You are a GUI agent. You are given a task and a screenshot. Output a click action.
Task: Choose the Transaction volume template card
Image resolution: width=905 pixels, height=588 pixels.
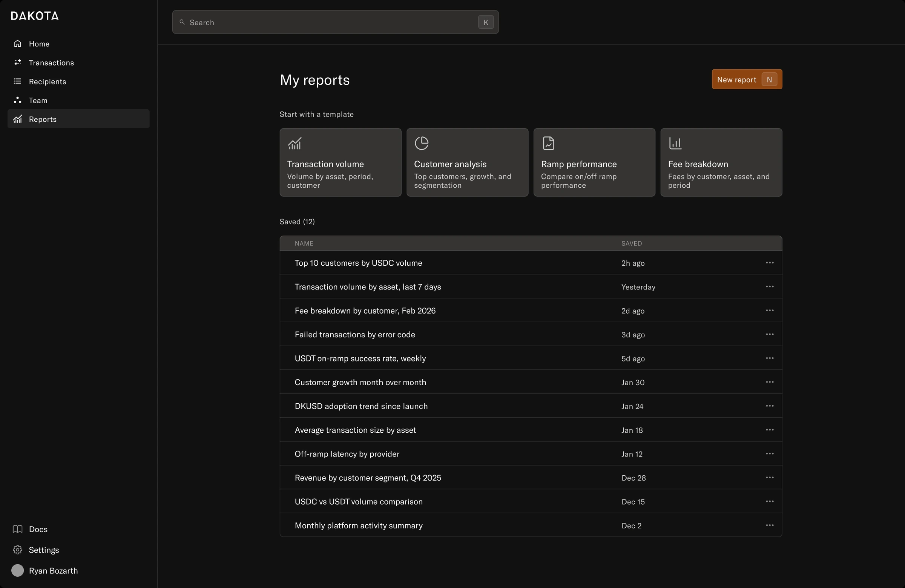pos(341,162)
